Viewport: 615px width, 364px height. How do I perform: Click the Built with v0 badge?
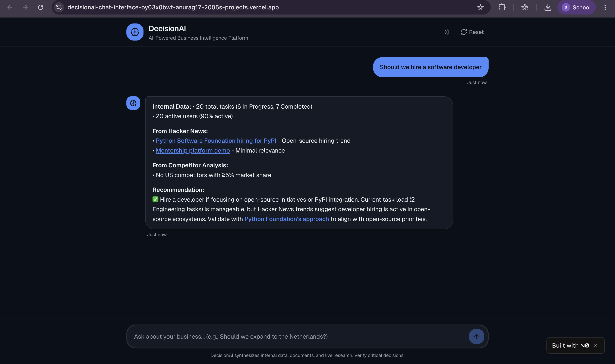pyautogui.click(x=570, y=345)
